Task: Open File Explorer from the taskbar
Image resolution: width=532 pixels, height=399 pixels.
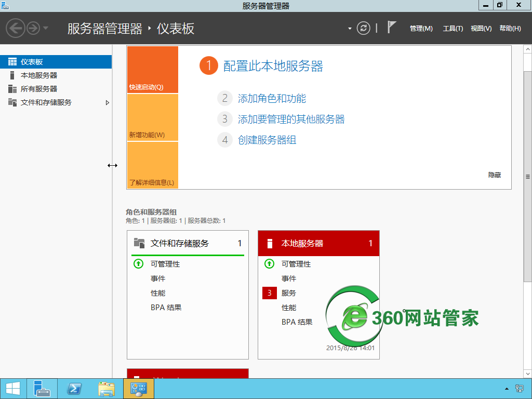Action: point(106,389)
